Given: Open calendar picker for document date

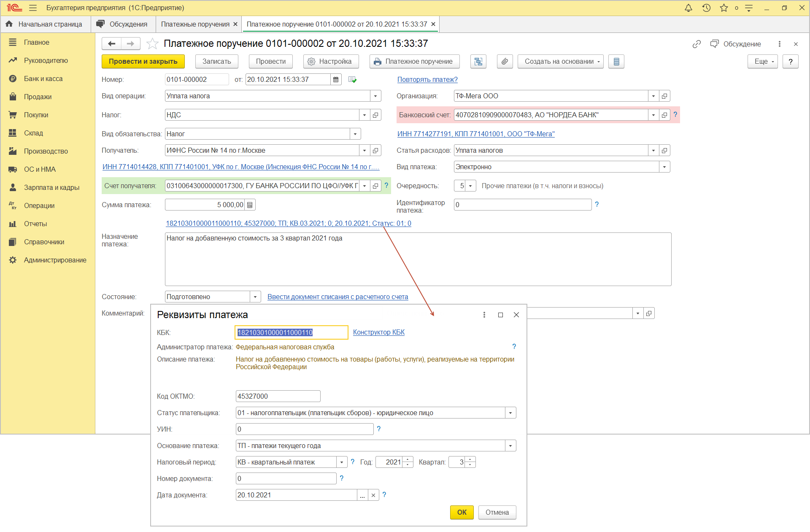Looking at the screenshot, I should (336, 79).
